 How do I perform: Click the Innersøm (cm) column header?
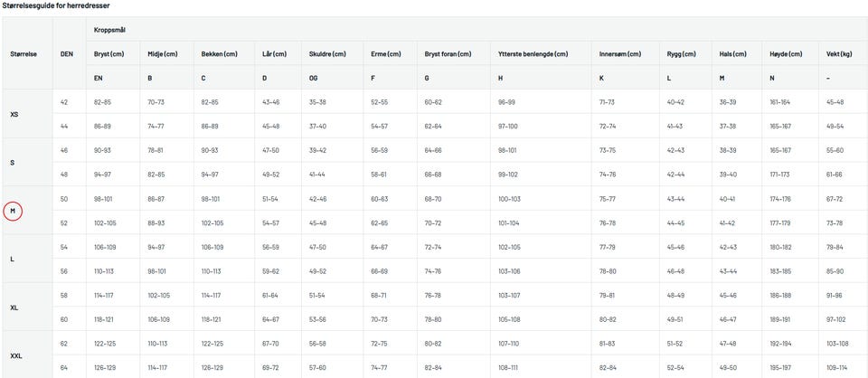click(x=618, y=54)
